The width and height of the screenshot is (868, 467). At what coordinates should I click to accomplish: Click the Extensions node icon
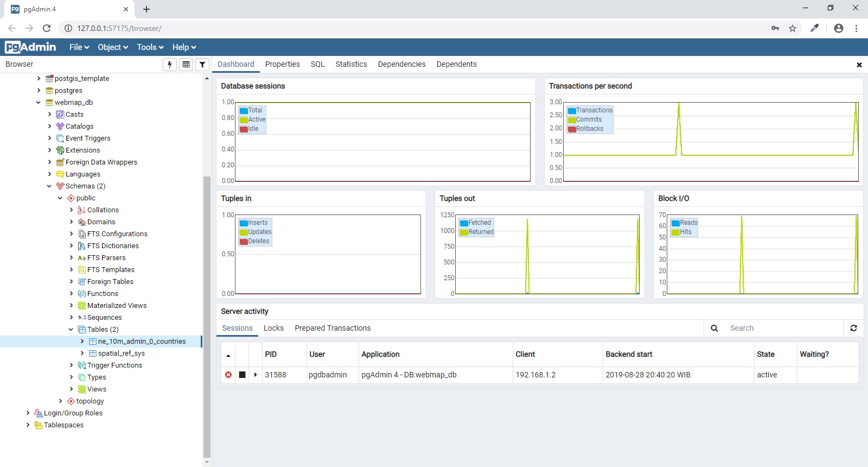(x=60, y=150)
